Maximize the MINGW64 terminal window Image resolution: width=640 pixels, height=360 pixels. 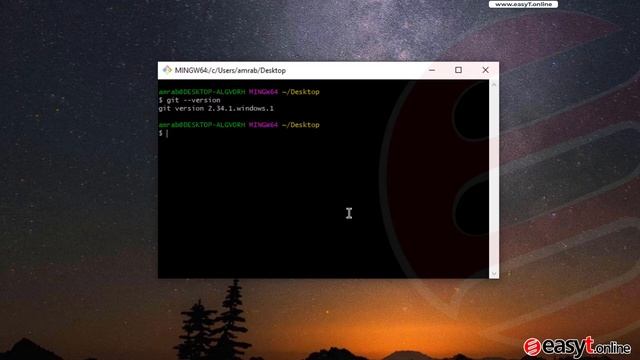pos(458,70)
